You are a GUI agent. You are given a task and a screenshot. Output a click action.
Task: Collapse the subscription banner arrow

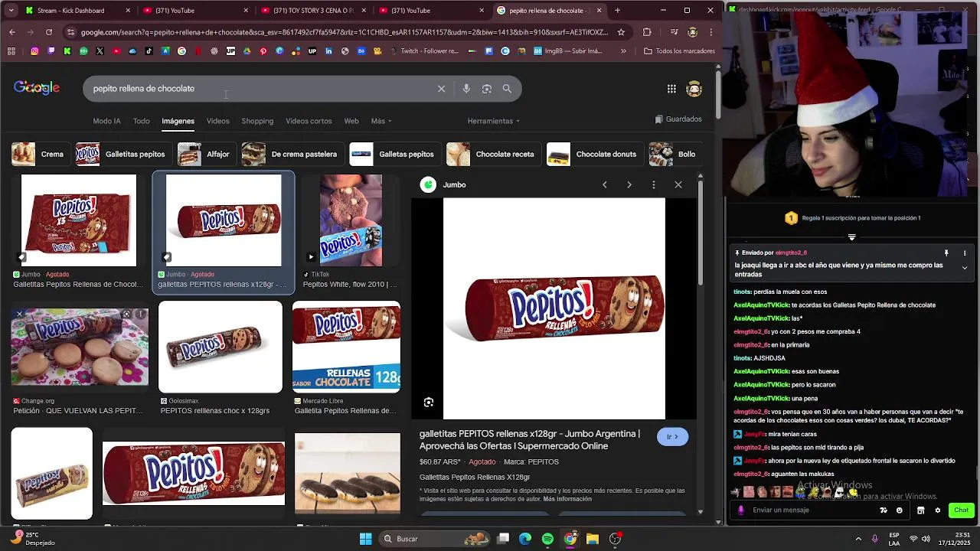[851, 237]
